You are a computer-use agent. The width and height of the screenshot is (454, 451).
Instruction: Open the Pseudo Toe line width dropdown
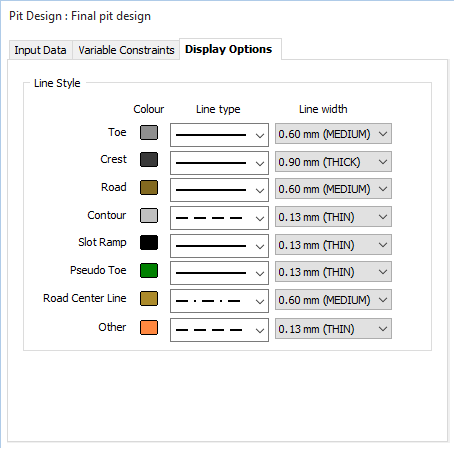tap(333, 272)
